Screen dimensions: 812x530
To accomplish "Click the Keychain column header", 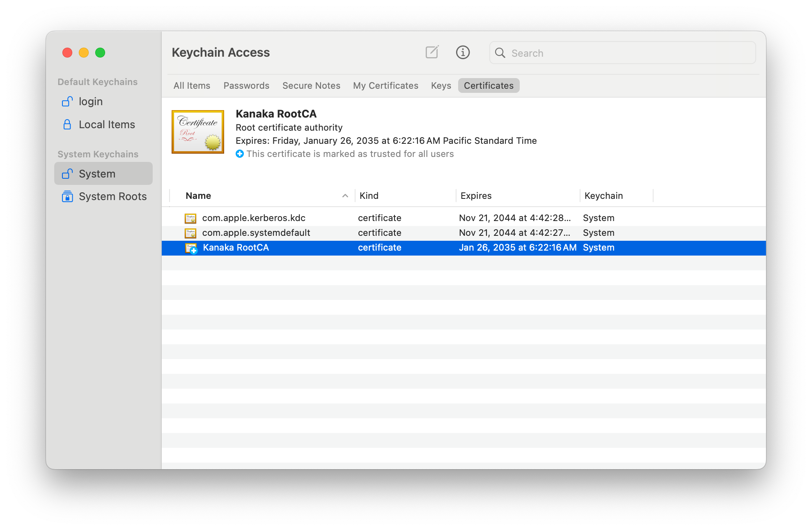I will [x=603, y=196].
